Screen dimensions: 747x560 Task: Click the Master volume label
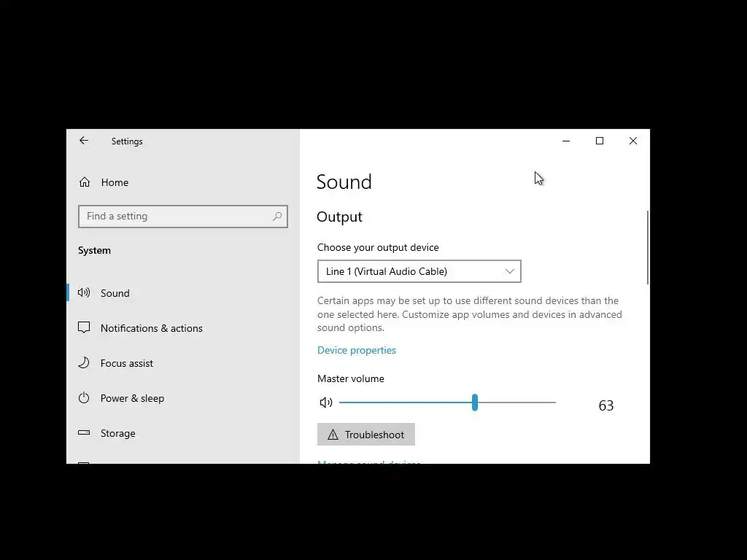pyautogui.click(x=351, y=378)
